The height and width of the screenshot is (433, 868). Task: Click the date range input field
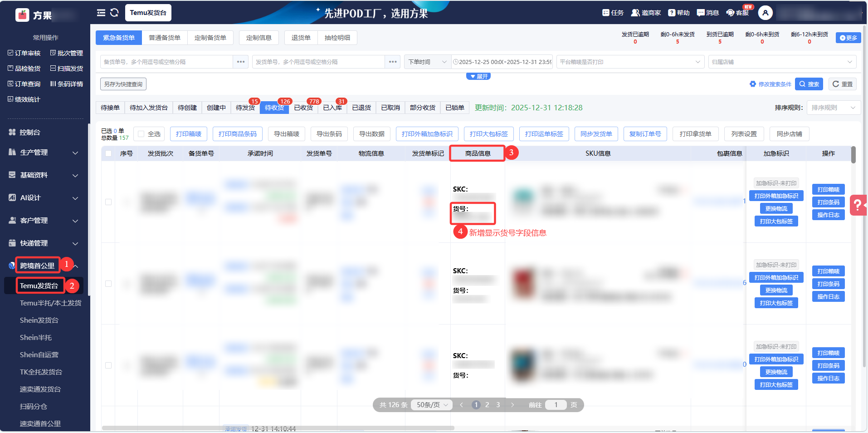tap(502, 62)
